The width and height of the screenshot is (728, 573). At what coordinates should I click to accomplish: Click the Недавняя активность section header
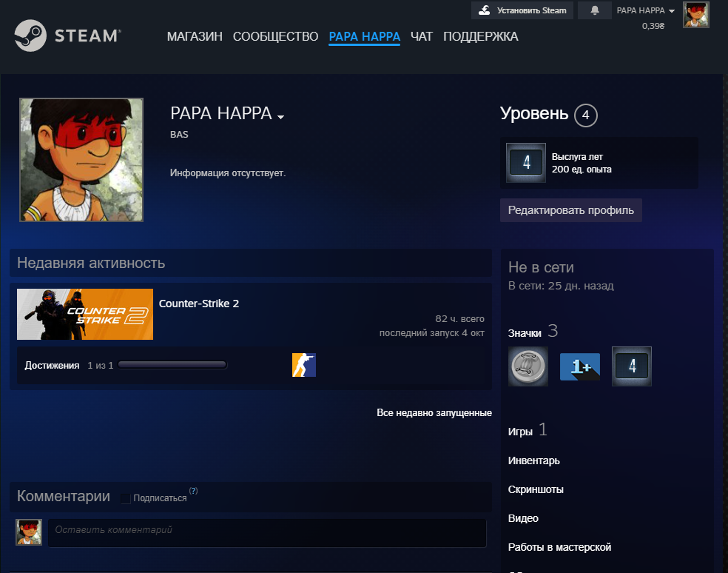click(251, 263)
